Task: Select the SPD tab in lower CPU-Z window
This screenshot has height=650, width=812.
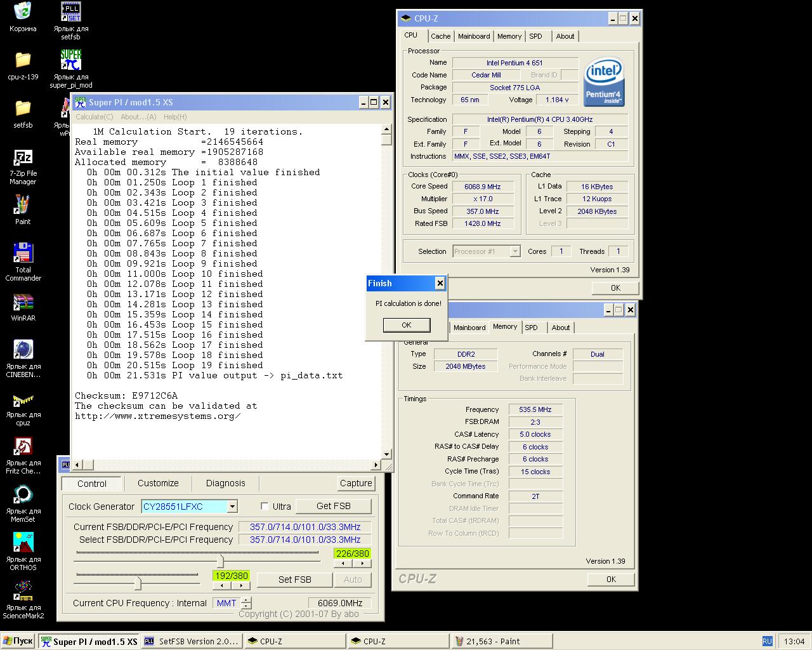Action: coord(532,328)
